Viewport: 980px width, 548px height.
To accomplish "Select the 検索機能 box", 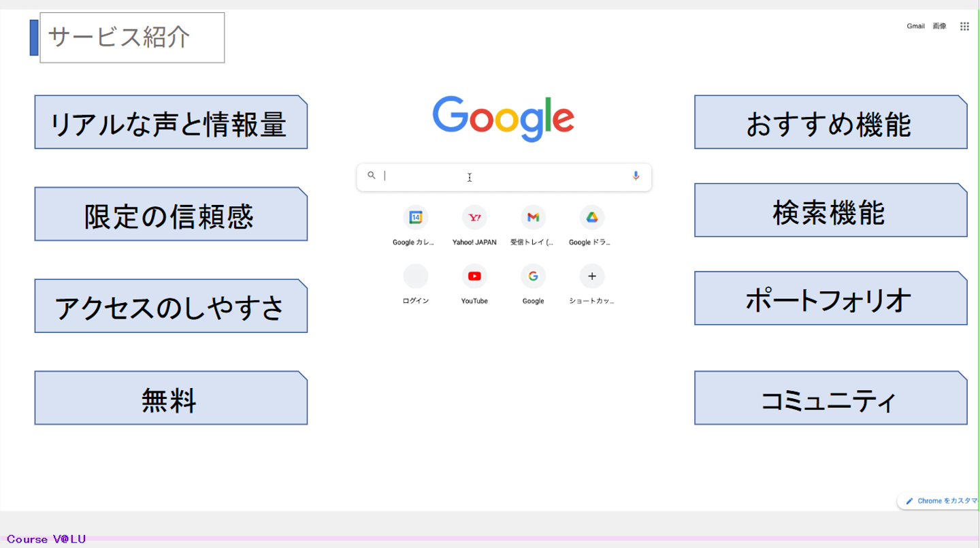I will (831, 210).
